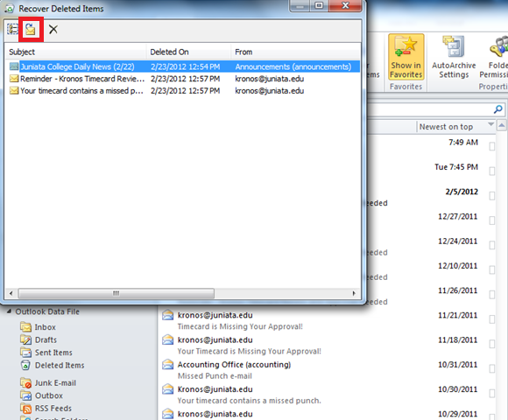Collapse the Outlook Data File tree
This screenshot has height=420, width=508.
(9, 311)
